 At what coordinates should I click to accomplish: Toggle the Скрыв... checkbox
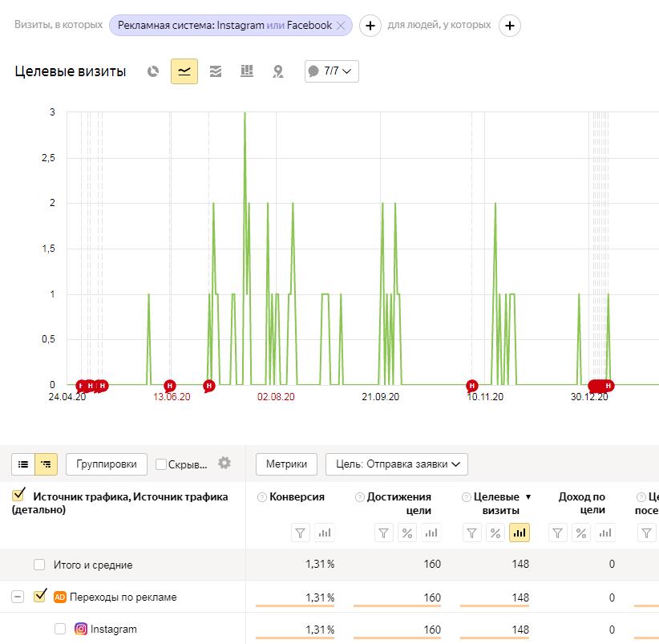pos(160,464)
